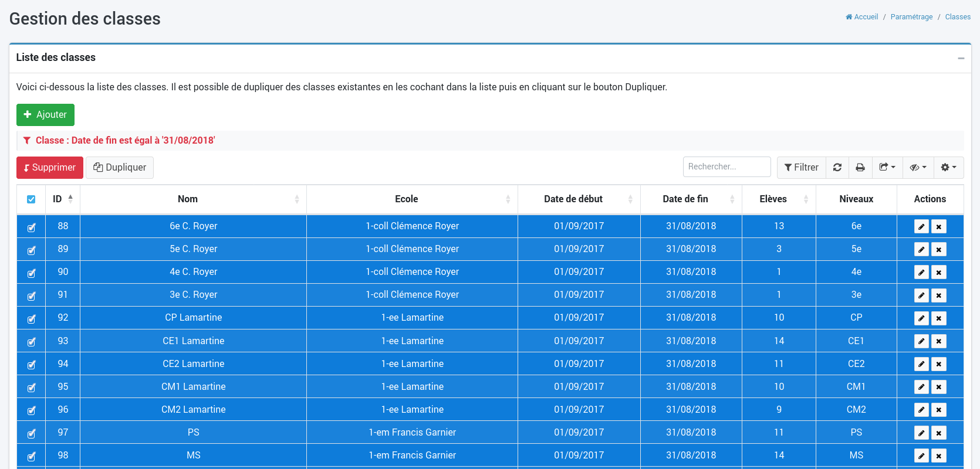Click the refresh table icon
The width and height of the screenshot is (980, 469).
pos(837,168)
